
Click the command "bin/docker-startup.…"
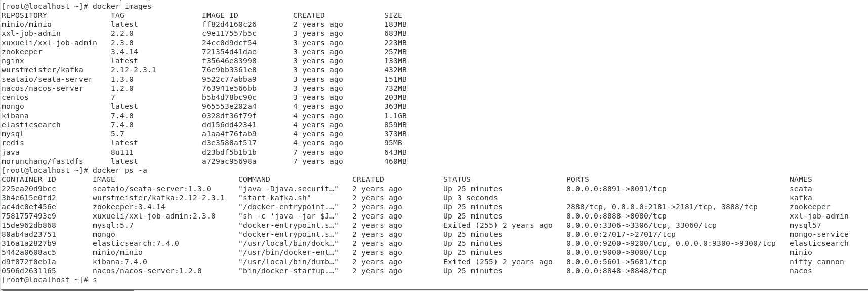click(x=288, y=271)
